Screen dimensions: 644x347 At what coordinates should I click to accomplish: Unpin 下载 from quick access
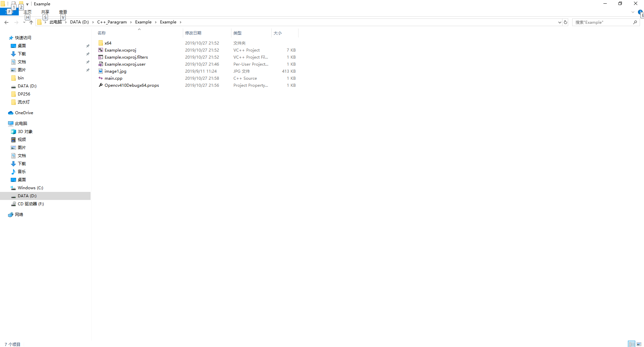pos(88,54)
